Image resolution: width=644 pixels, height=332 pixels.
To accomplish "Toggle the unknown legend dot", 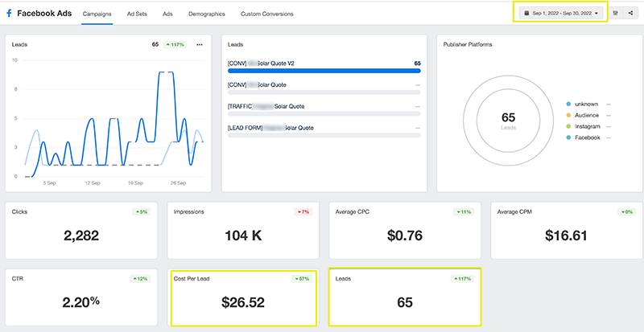I will click(x=568, y=105).
